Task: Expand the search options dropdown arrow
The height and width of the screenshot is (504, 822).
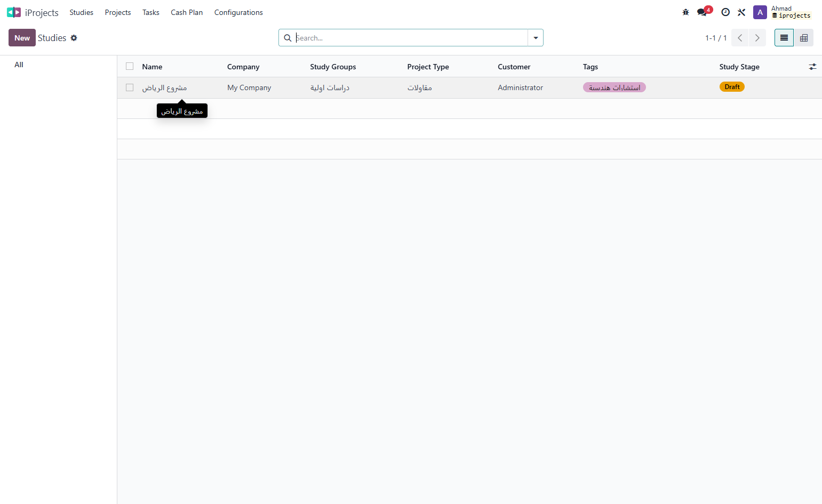Action: (536, 38)
